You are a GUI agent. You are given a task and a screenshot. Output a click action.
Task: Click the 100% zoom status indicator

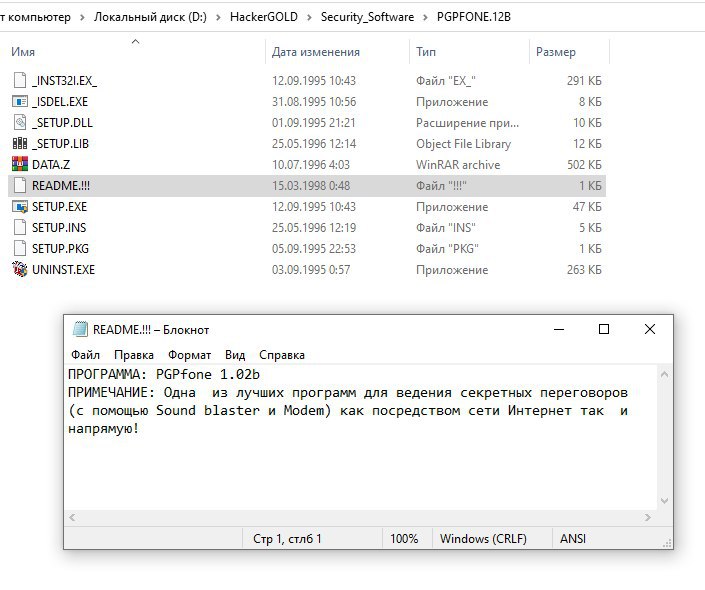pos(404,538)
